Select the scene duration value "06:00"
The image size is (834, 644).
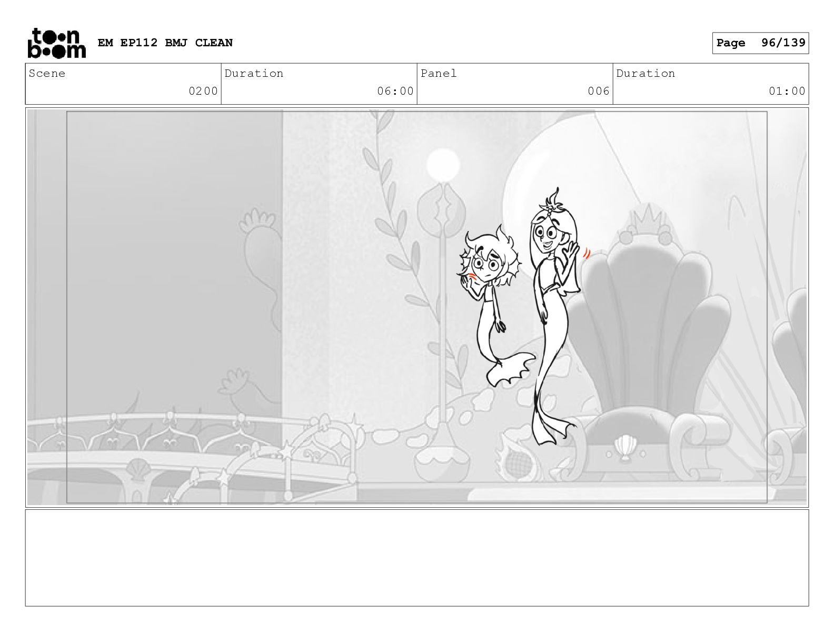[x=395, y=91]
